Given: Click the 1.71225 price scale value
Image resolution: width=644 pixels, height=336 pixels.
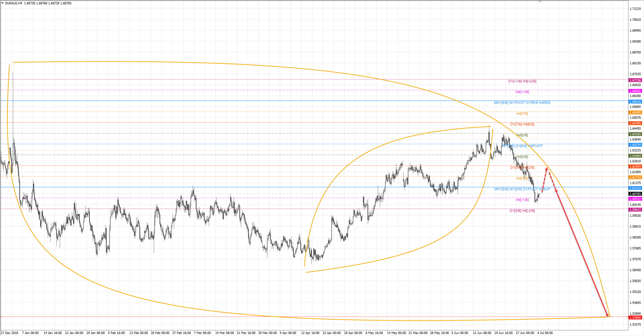Looking at the screenshot, I should (635, 9).
